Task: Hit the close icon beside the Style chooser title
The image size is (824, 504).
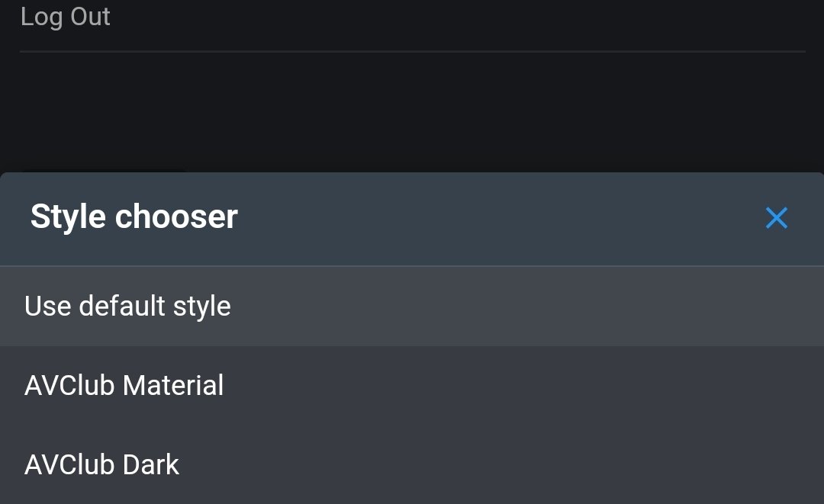Action: (776, 218)
